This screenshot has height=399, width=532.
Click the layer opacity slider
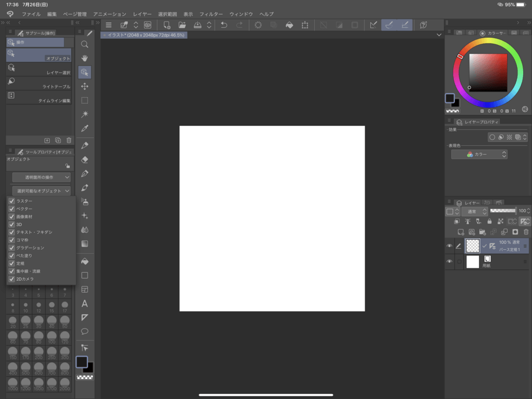pyautogui.click(x=503, y=211)
